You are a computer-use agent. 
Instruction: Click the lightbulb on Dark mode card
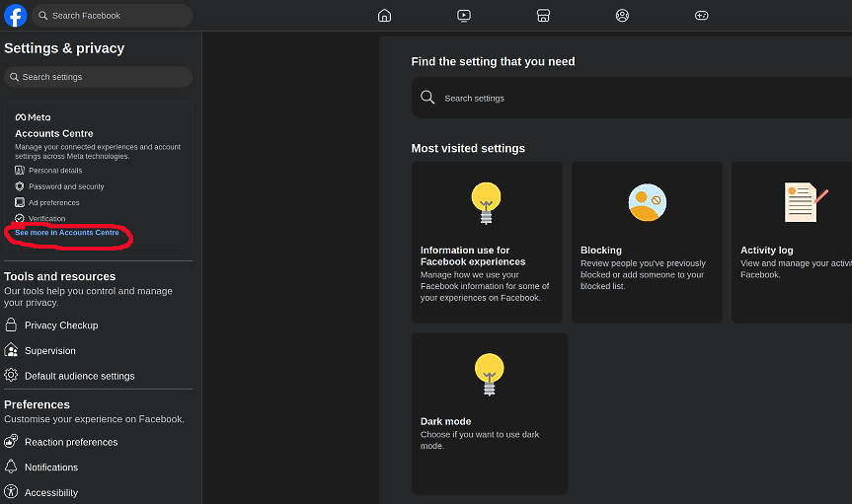click(x=489, y=374)
